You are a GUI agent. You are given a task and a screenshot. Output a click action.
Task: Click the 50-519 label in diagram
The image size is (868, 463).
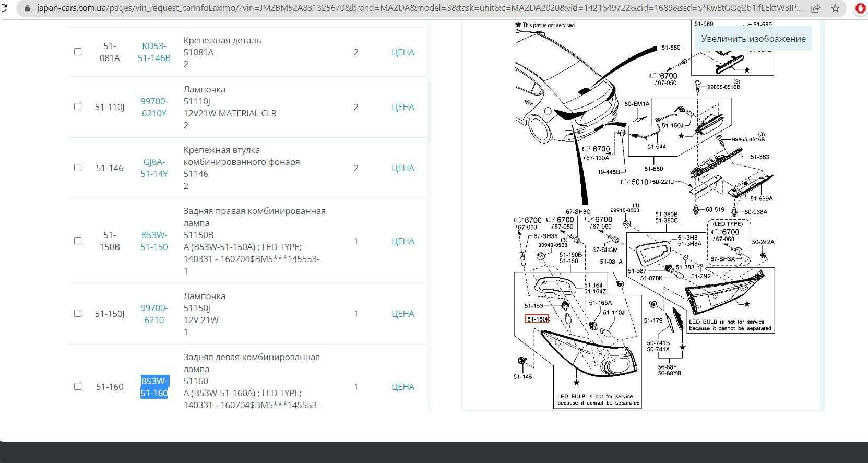coord(715,210)
